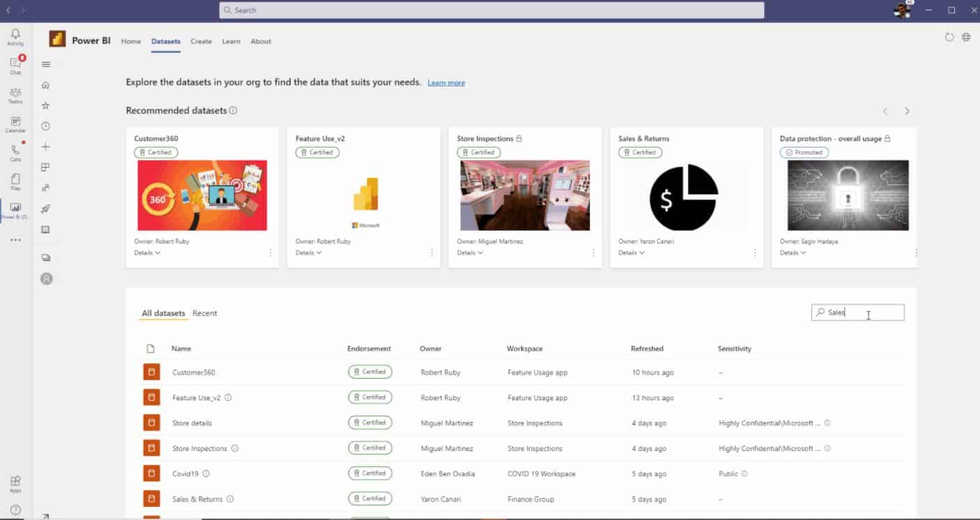
Task: Expand Details on Data protection card
Action: 793,253
